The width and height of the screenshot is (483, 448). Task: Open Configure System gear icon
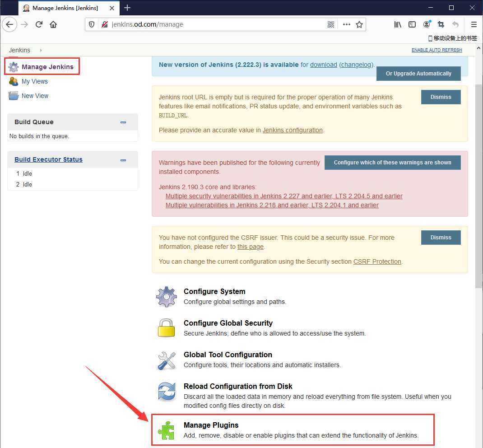click(166, 297)
